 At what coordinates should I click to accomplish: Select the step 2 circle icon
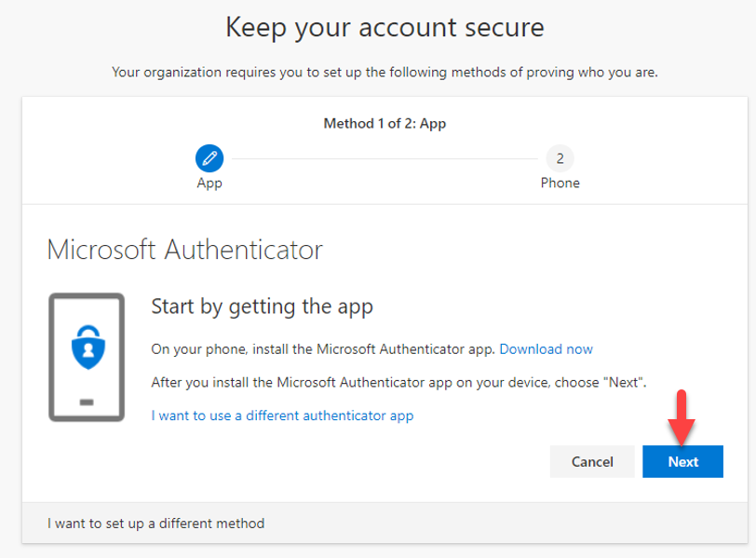(x=560, y=157)
